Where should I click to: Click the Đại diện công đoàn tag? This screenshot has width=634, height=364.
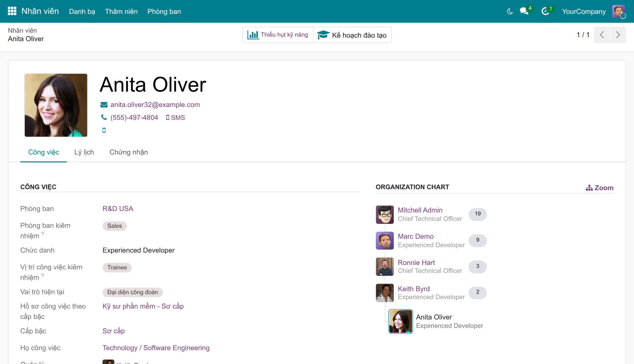tap(132, 292)
